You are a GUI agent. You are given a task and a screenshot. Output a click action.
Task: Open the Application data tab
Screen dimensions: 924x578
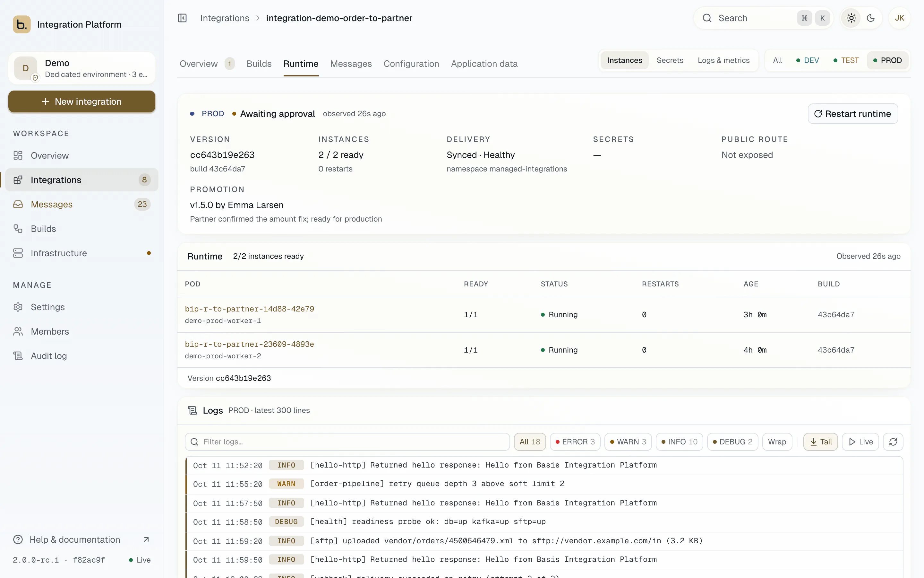(484, 64)
